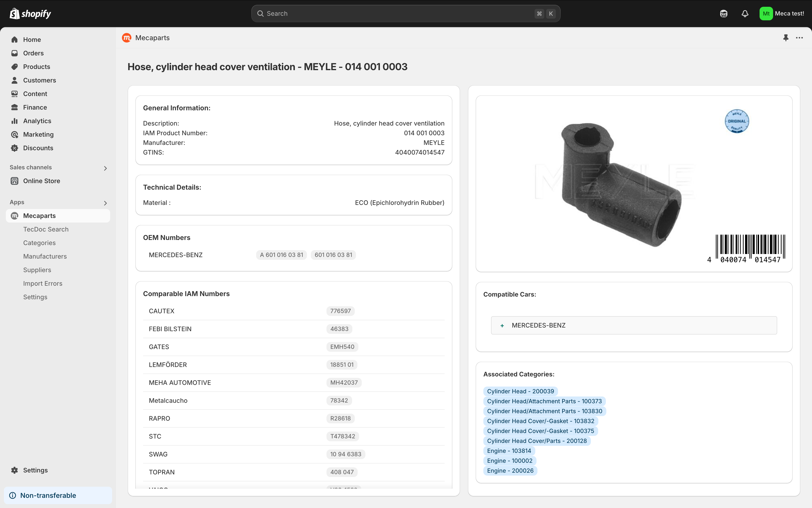
Task: Go to Customers page
Action: [40, 80]
